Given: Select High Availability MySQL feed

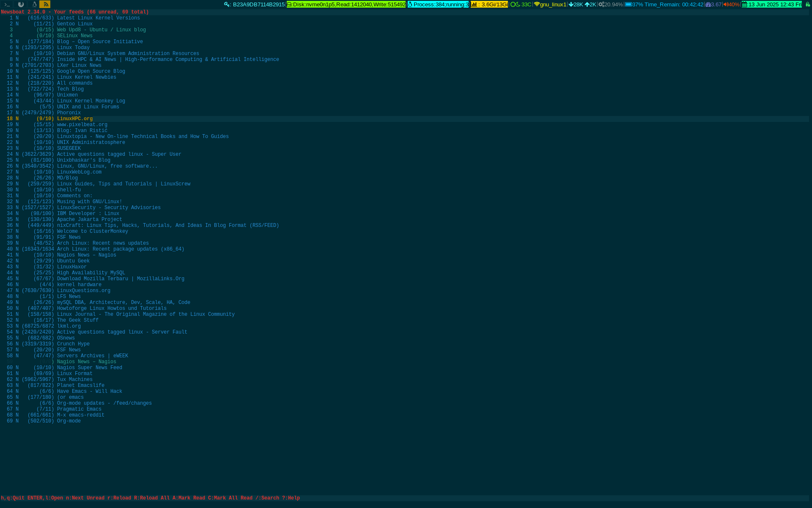Looking at the screenshot, I should coord(91,273).
